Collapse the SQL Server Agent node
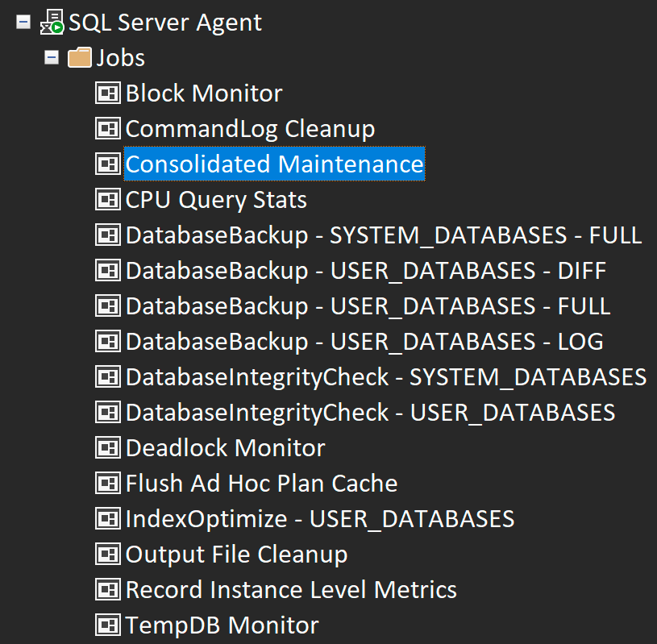The image size is (657, 644). (x=23, y=22)
